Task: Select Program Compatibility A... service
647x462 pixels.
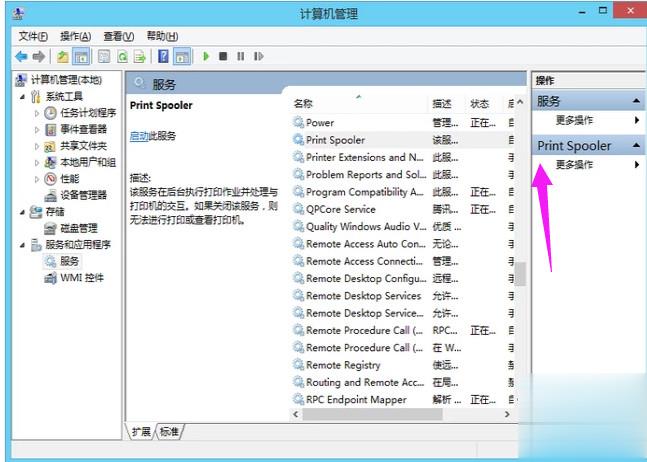Action: (x=403, y=192)
